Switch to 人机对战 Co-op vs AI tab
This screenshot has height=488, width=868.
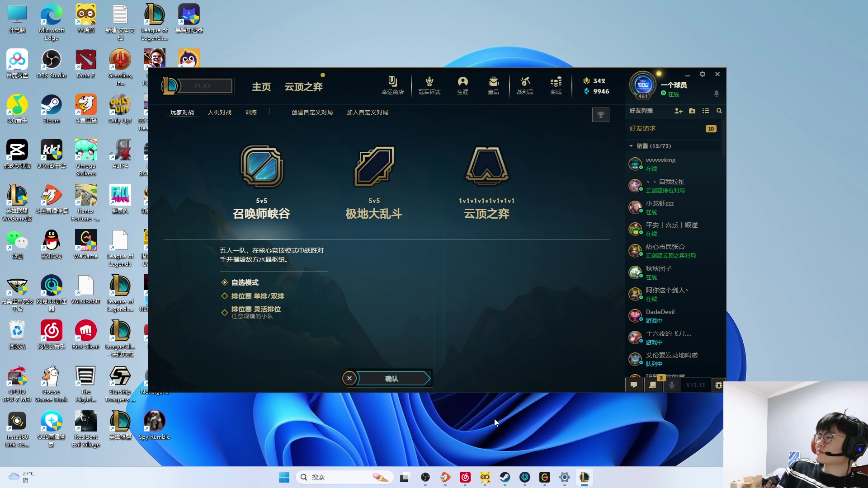click(x=220, y=113)
